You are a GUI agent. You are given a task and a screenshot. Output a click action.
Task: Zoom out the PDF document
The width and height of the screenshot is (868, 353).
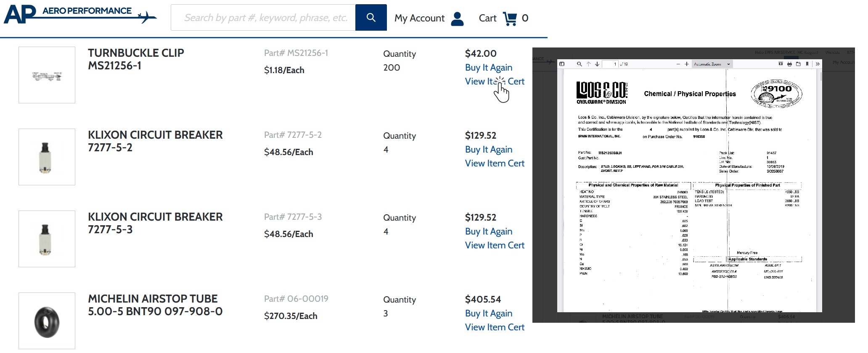tap(678, 64)
